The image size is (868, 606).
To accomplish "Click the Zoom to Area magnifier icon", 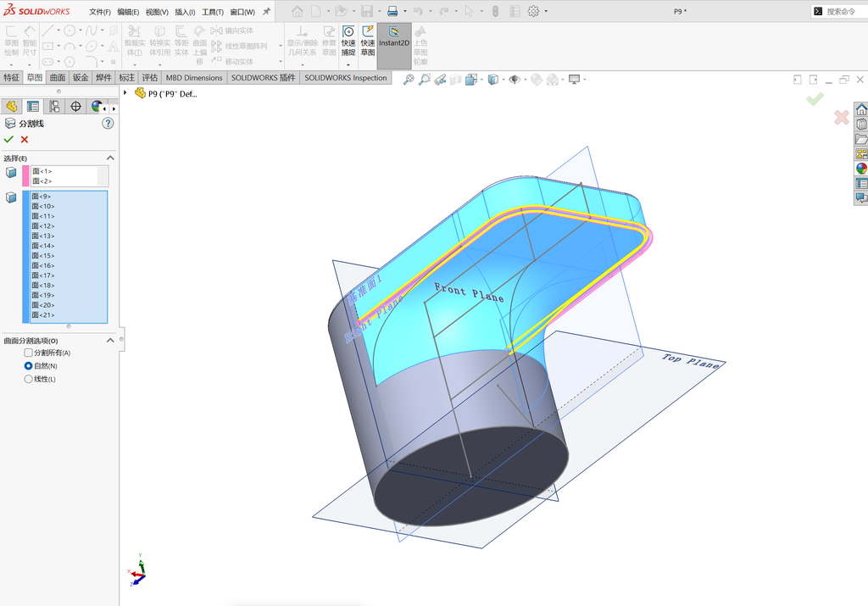I will tap(425, 79).
